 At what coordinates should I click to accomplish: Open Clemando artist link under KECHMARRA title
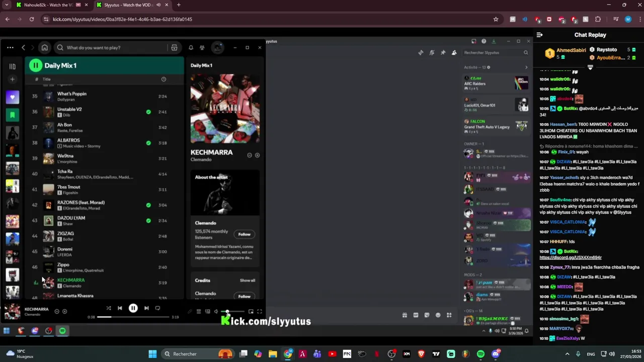(201, 160)
